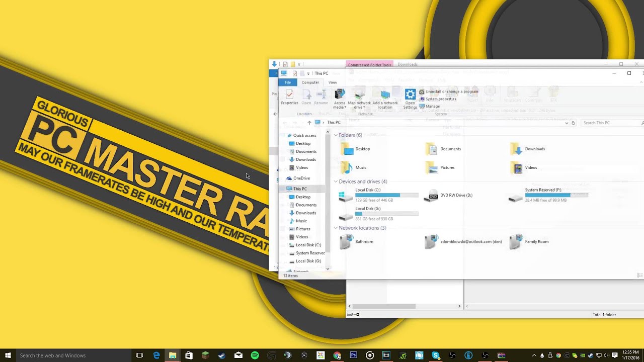Select the System Reserved (F:) drive
This screenshot has height=362, width=644.
[548, 195]
